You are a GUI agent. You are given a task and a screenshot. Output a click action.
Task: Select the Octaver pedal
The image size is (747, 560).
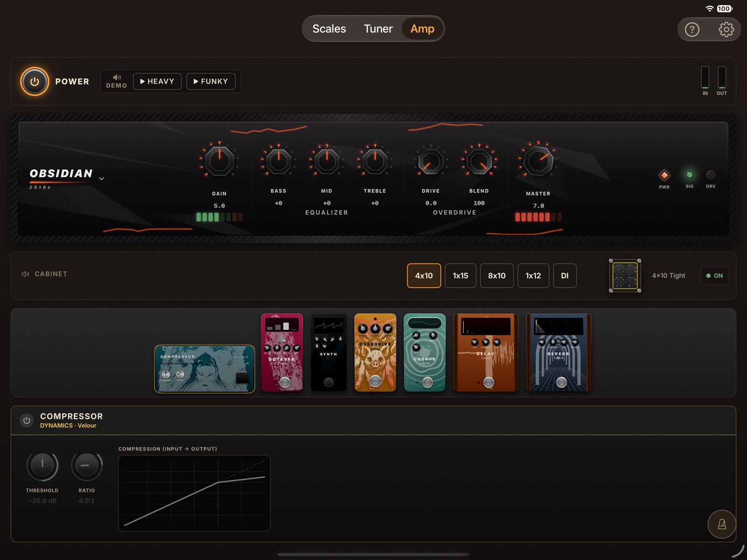click(x=282, y=352)
